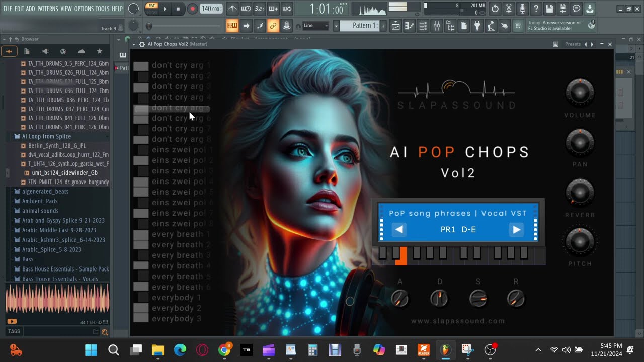Click the left arrow on preset display
Screen dimensions: 644x362
399,230
